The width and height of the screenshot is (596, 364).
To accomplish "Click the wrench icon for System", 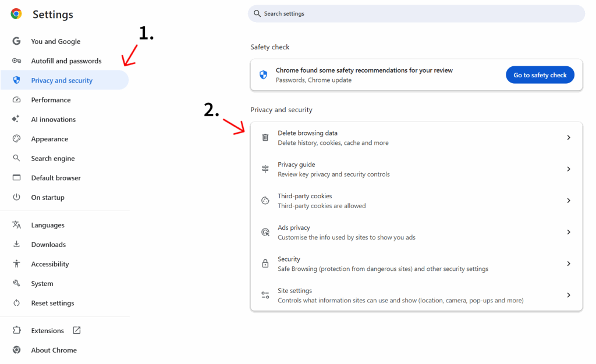I will click(16, 283).
